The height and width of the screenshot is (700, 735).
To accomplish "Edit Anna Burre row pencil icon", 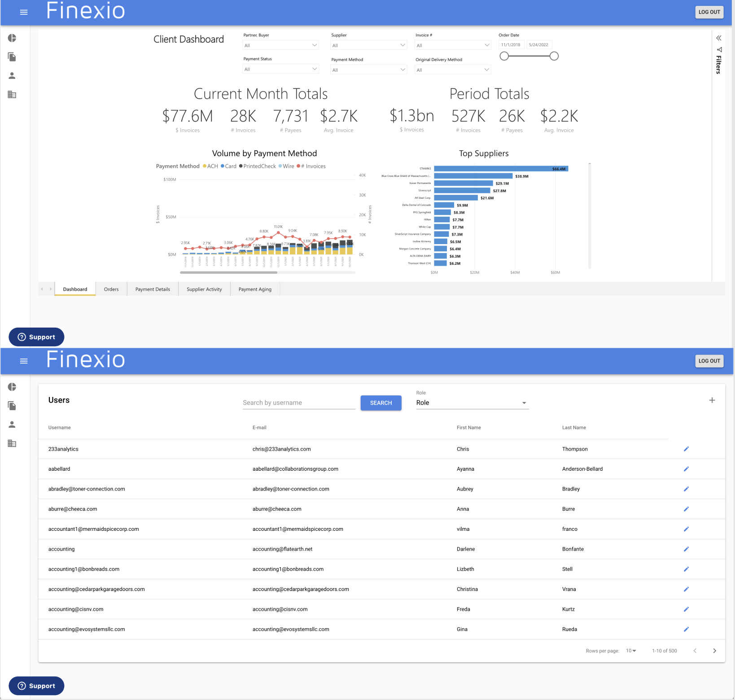I will click(x=686, y=509).
